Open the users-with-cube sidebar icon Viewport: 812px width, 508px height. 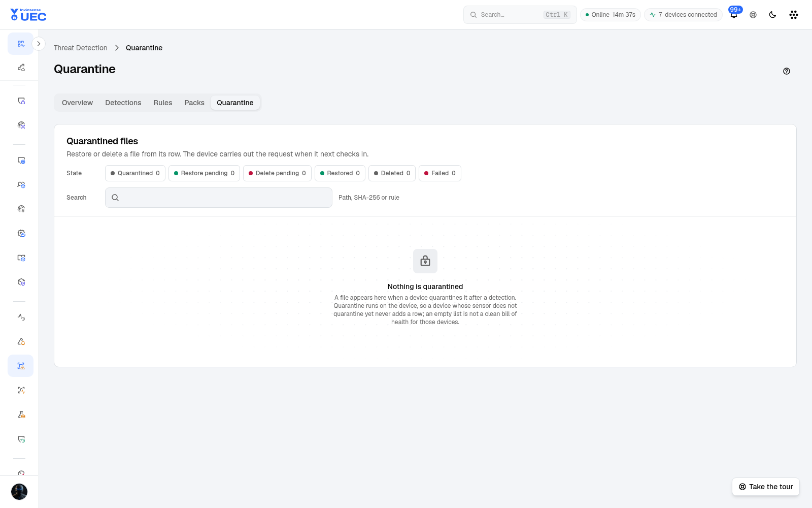(x=21, y=185)
